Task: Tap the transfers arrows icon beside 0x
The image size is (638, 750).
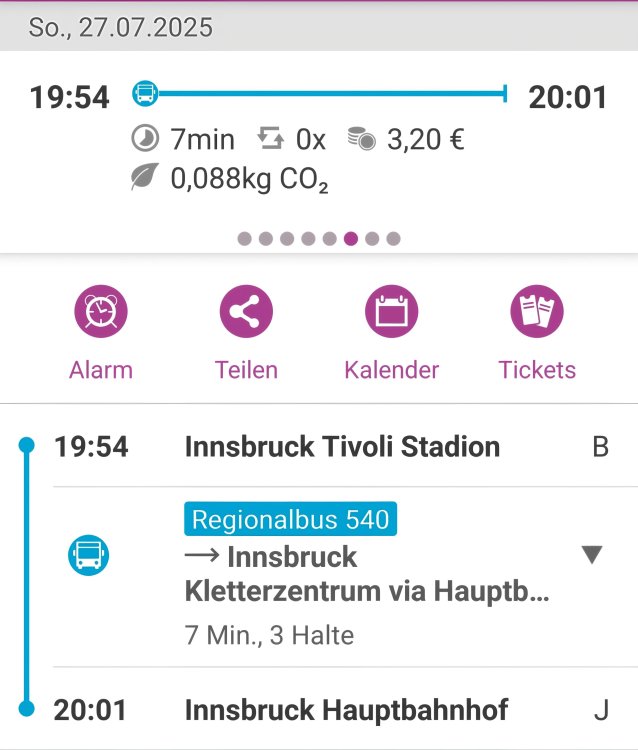Action: tap(271, 139)
